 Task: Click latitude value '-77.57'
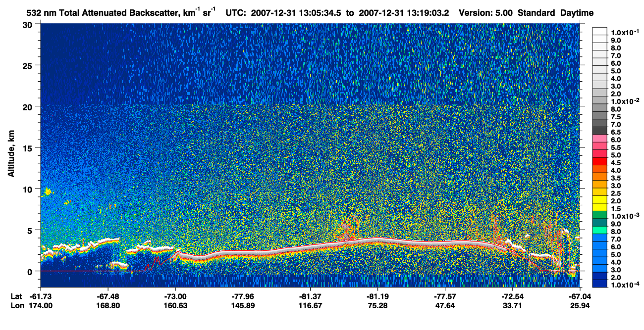pos(445,296)
